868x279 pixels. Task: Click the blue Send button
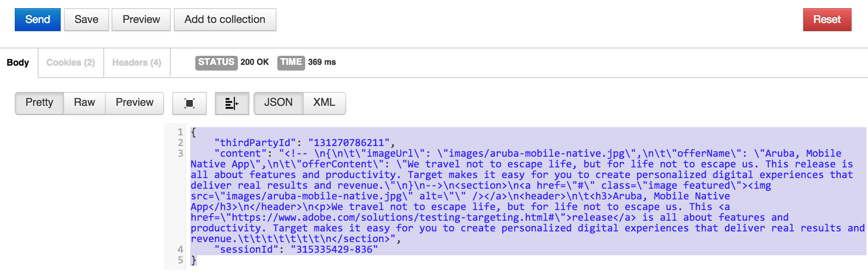[x=37, y=20]
